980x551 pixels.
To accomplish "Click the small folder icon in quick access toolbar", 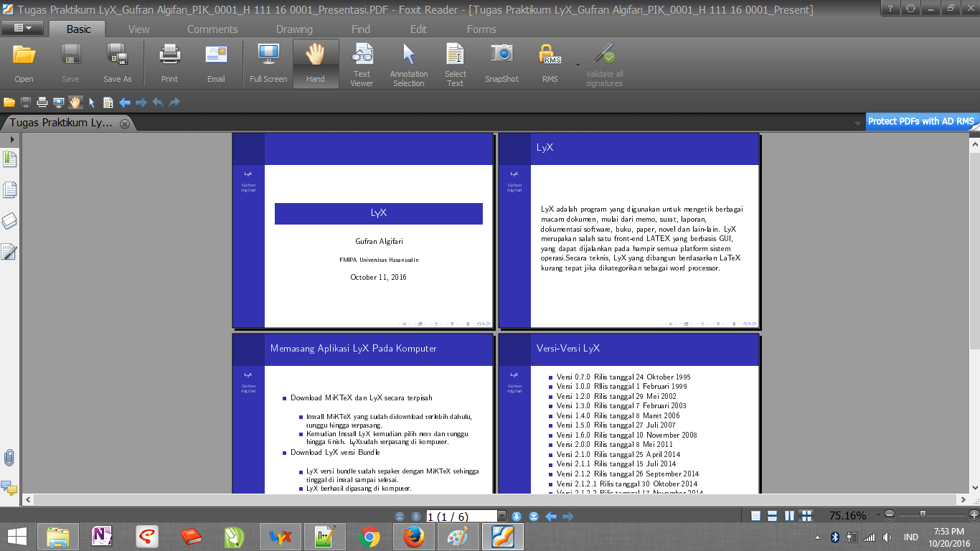I will (x=9, y=103).
